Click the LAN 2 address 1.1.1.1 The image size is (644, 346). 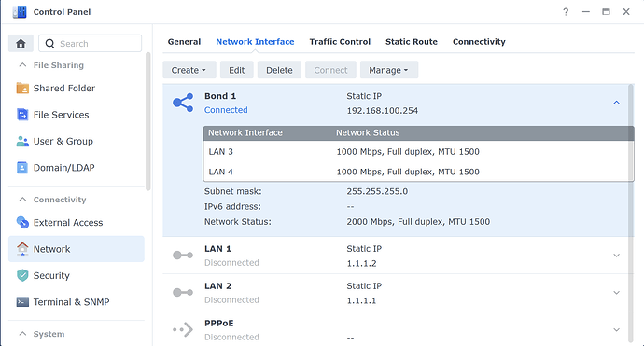(x=361, y=301)
